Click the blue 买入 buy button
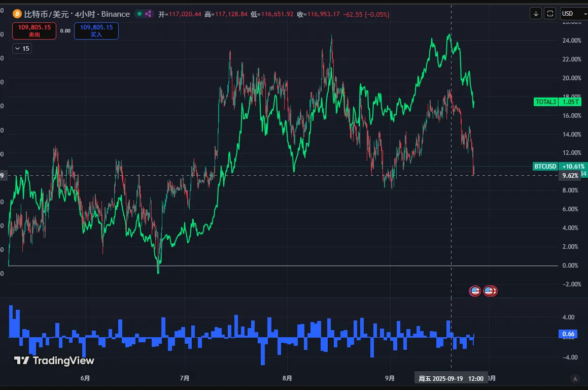This screenshot has height=390, width=588. click(x=96, y=31)
